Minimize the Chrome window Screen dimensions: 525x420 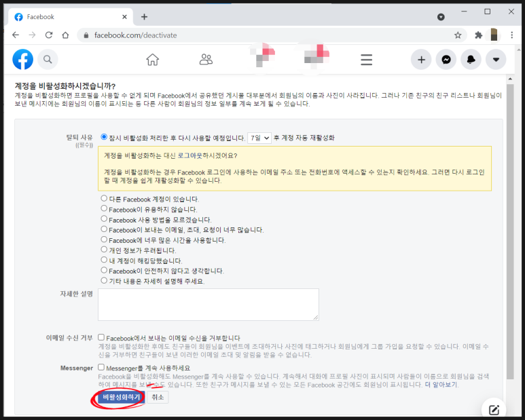(x=464, y=12)
